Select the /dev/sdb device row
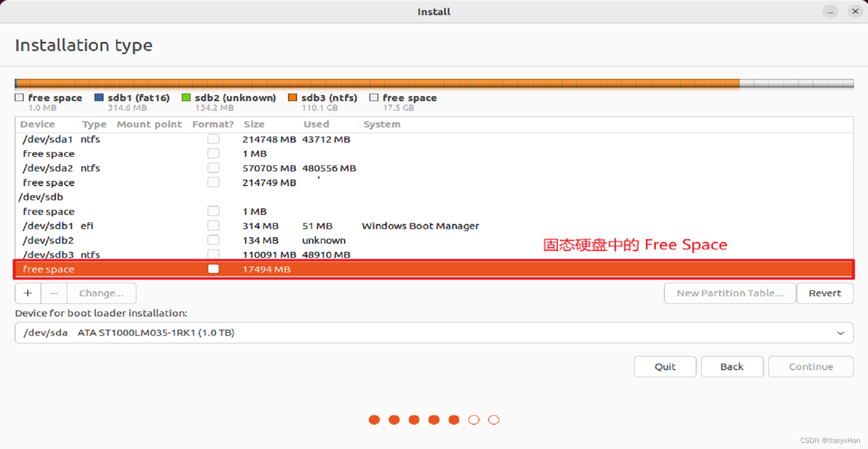 434,197
